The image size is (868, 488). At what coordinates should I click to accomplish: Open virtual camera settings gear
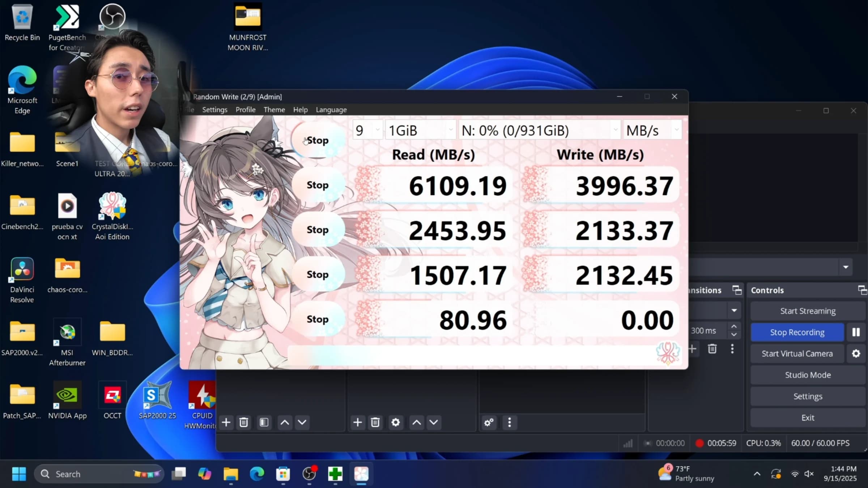coord(856,354)
